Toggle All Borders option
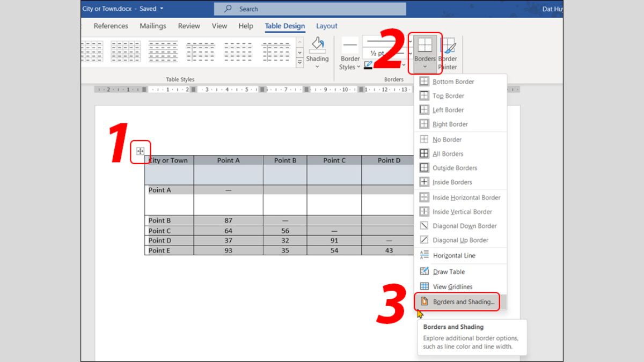644x362 pixels. pos(448,153)
